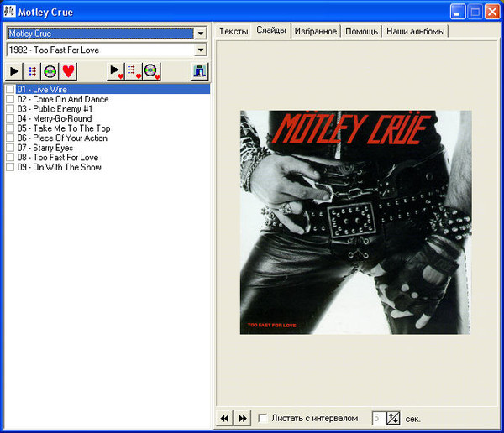
Task: Minimize the Motley Crue window
Action: tap(458, 12)
